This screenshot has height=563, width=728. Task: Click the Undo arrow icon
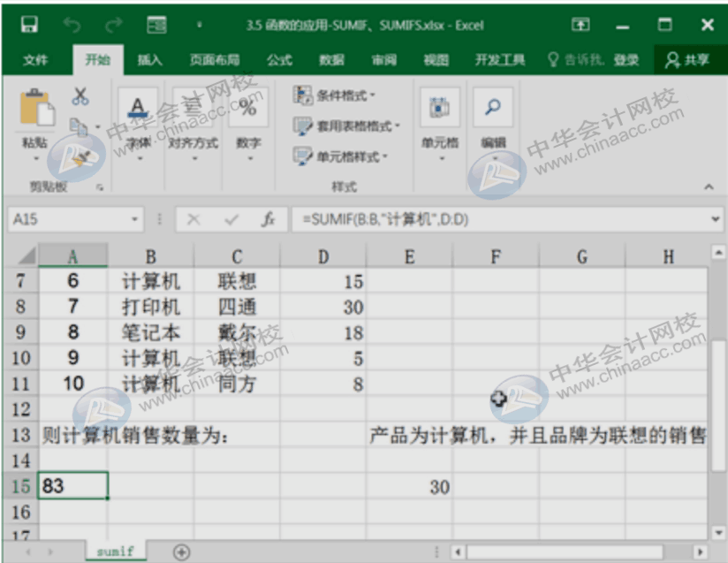point(72,25)
